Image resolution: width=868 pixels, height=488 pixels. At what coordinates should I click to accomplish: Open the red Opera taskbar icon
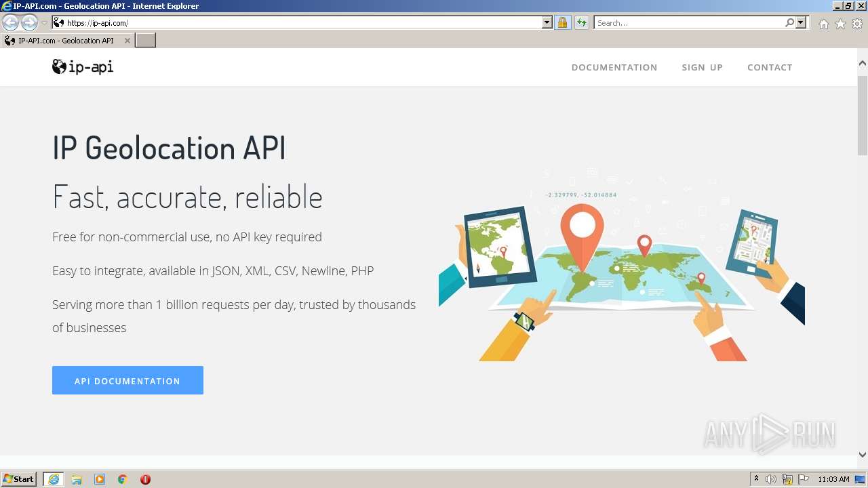point(145,479)
